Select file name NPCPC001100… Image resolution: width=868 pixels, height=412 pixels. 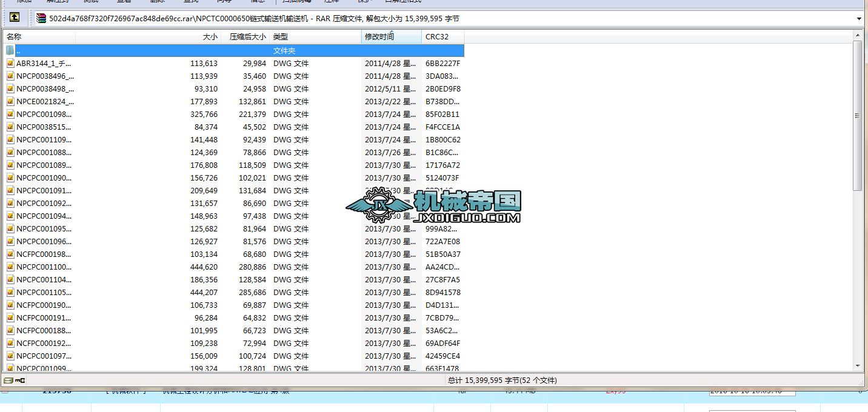click(44, 267)
